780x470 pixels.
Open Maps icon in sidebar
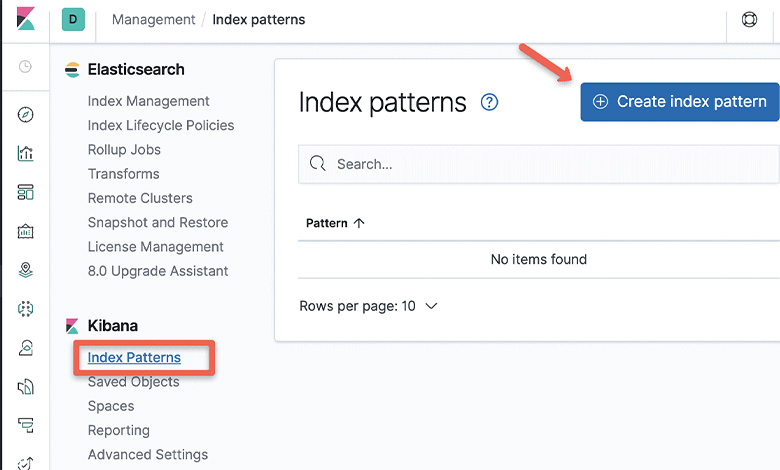25,270
